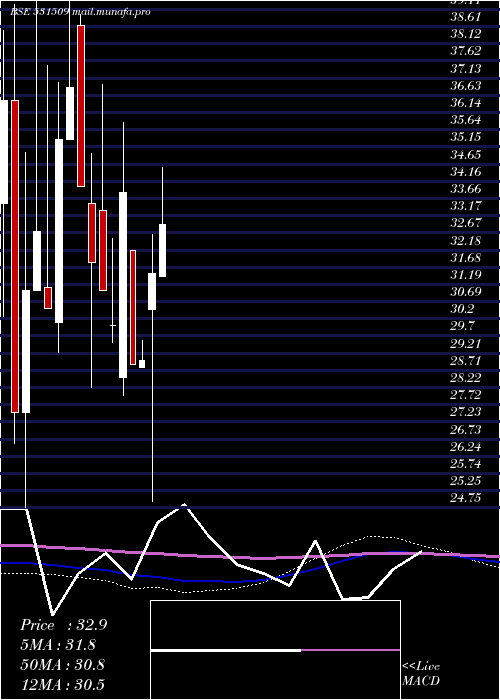Click the 38.61 price axis label
500x700 pixels.
(466, 17)
